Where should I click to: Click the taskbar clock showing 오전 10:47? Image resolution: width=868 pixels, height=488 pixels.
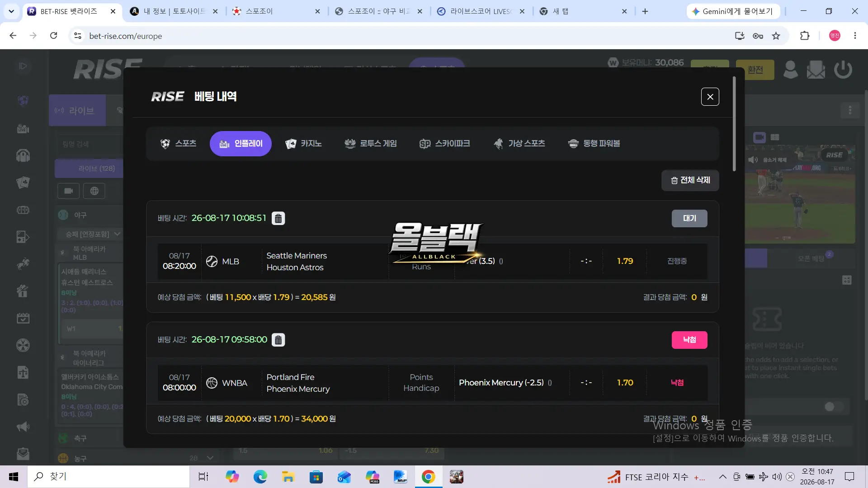pos(817,477)
